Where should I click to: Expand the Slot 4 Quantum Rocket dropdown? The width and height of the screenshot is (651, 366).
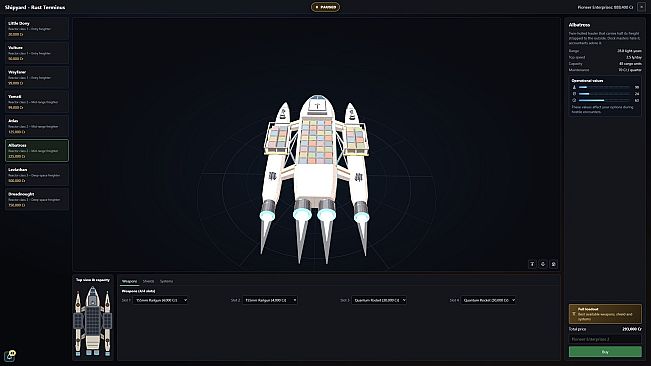pos(489,300)
